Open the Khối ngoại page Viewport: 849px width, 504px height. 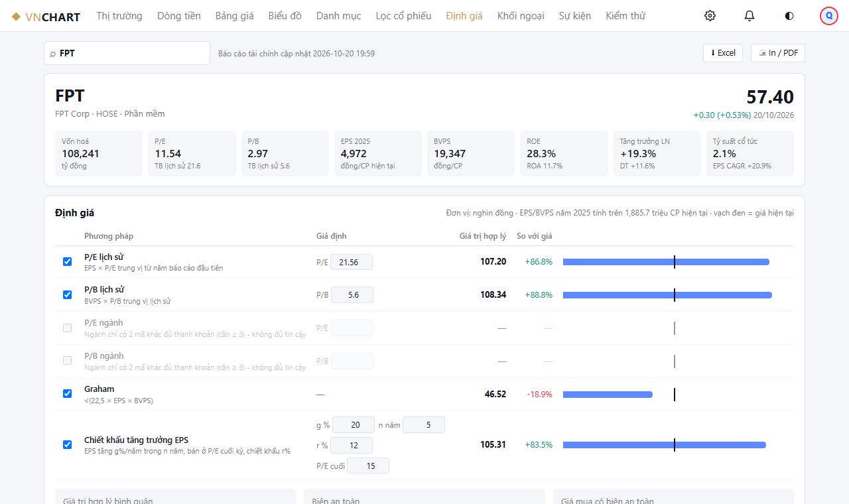[x=521, y=16]
